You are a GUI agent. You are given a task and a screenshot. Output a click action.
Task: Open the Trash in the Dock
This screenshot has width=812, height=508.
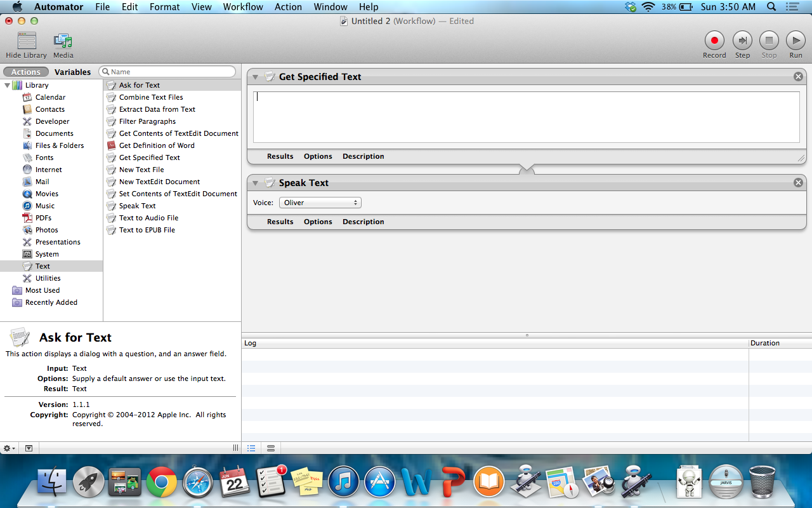coord(762,482)
